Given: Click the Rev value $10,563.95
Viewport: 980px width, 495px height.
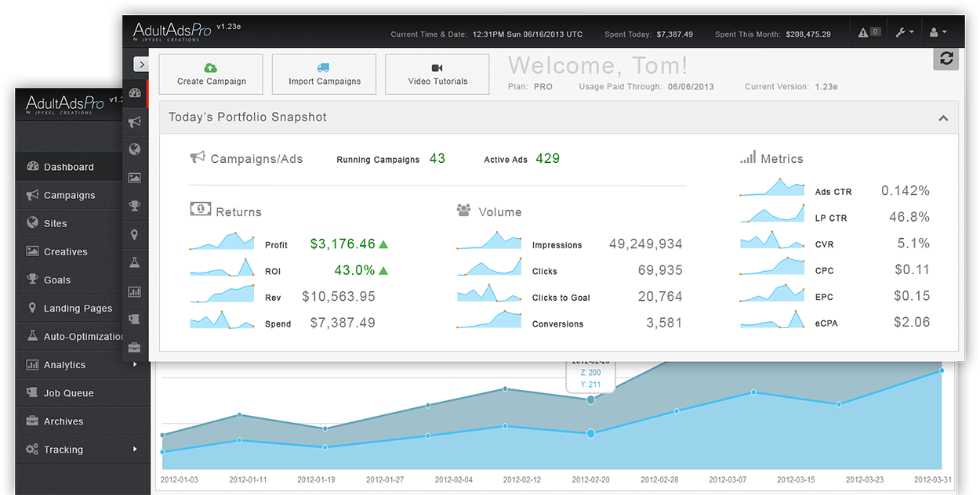Looking at the screenshot, I should pos(339,297).
